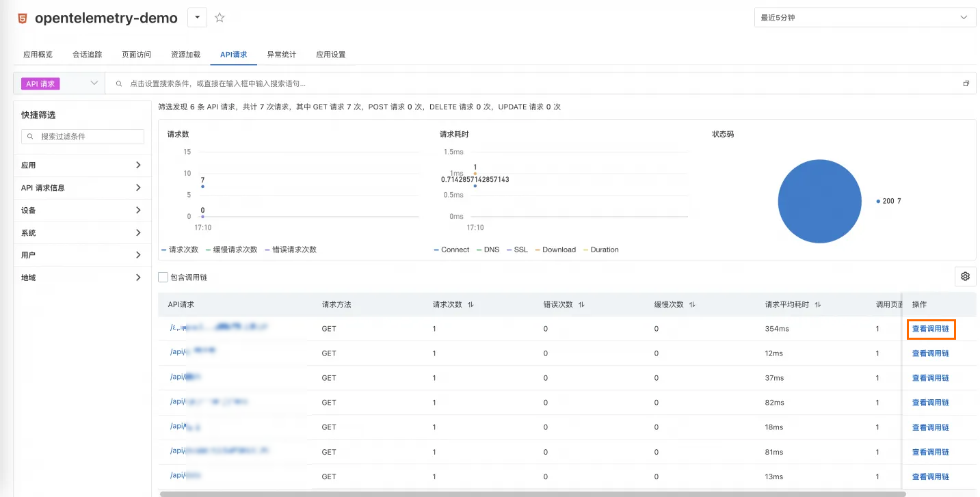Click 查看调用链 on the last table row

pyautogui.click(x=931, y=476)
